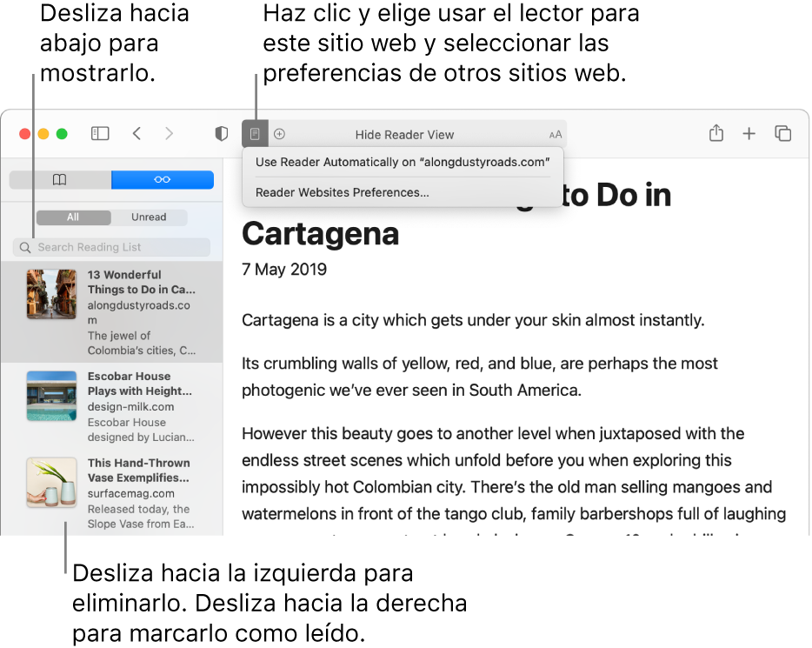
Task: Go back with the left chevron
Action: 136,134
